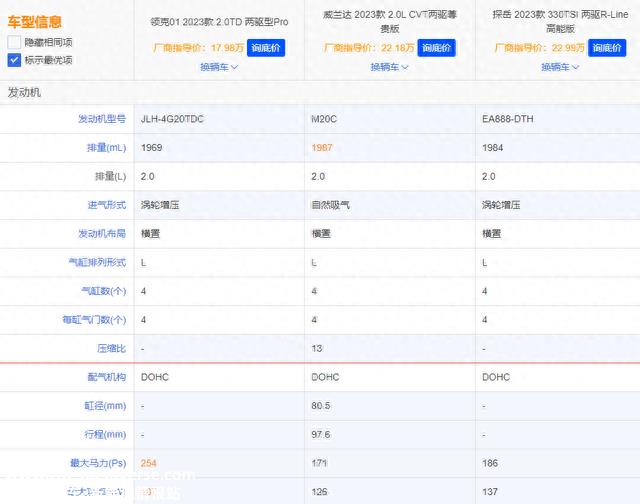Click the 排量(L) row label

110,176
